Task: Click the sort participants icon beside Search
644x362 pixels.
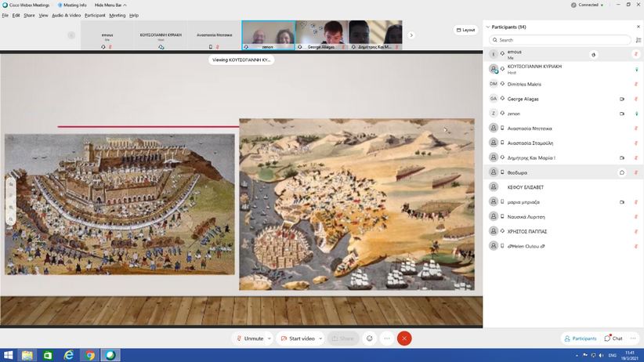Action: tap(639, 40)
